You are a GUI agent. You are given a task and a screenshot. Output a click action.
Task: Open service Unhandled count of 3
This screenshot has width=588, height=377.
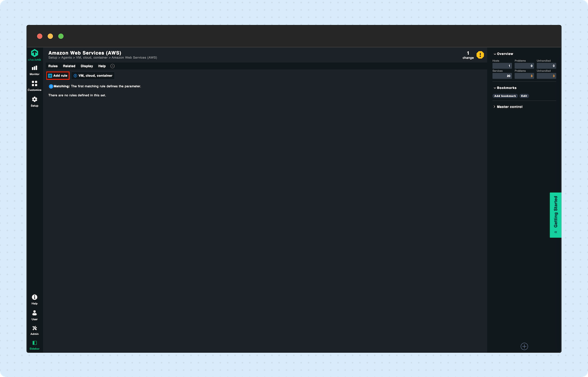coord(546,76)
